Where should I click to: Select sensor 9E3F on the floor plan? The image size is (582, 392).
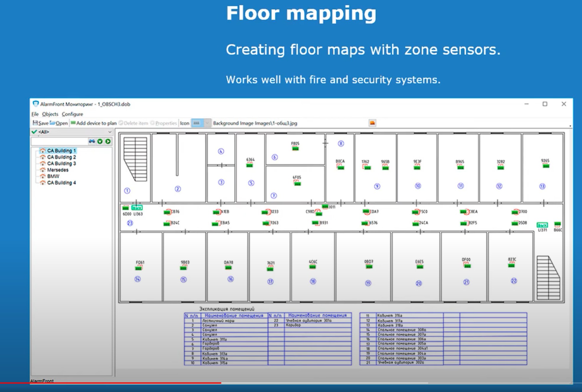pyautogui.click(x=417, y=167)
